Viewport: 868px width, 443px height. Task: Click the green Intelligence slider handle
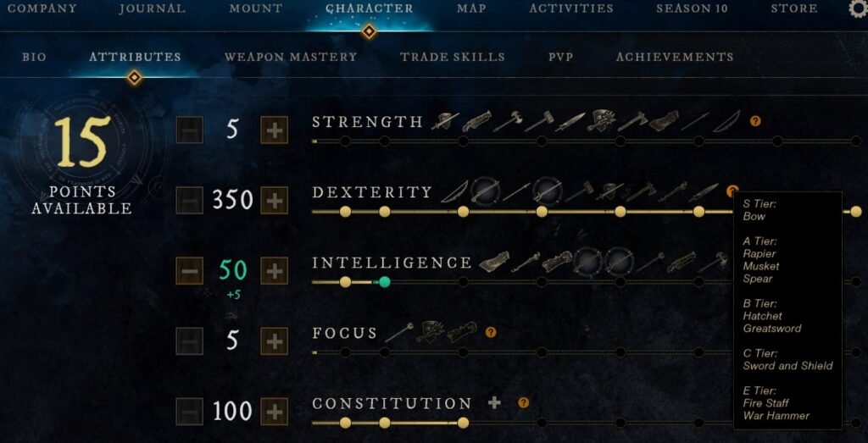[385, 281]
